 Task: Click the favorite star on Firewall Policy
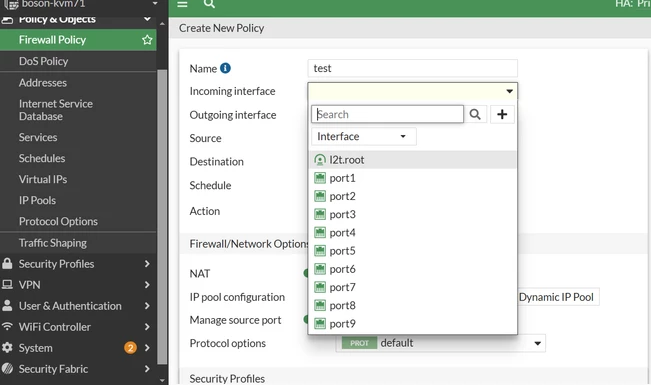click(x=147, y=40)
